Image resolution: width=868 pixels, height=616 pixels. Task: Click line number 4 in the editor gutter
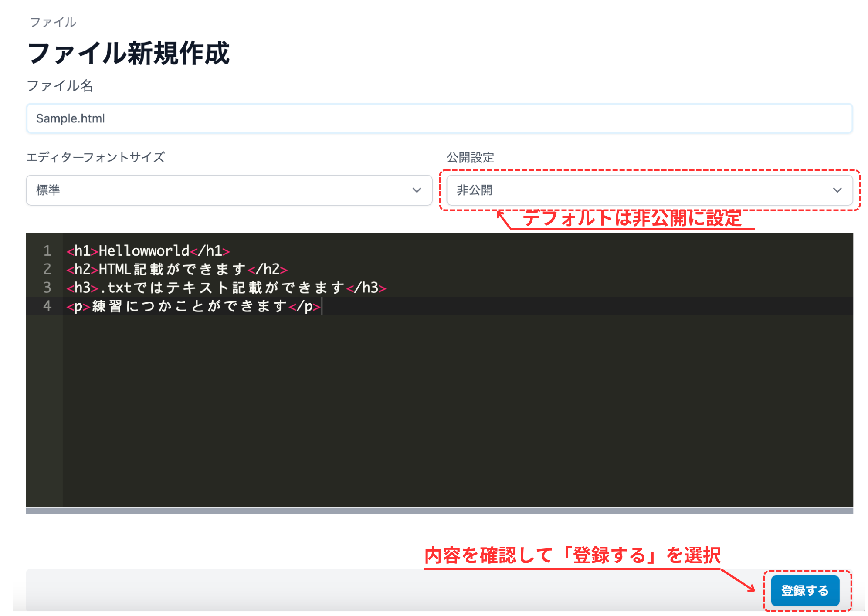[47, 306]
